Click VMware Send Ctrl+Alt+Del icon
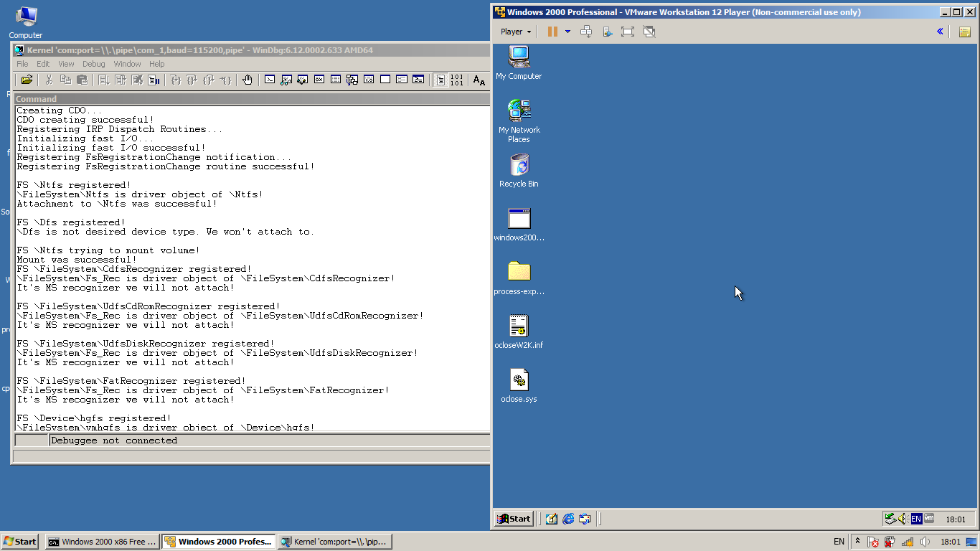 586,32
